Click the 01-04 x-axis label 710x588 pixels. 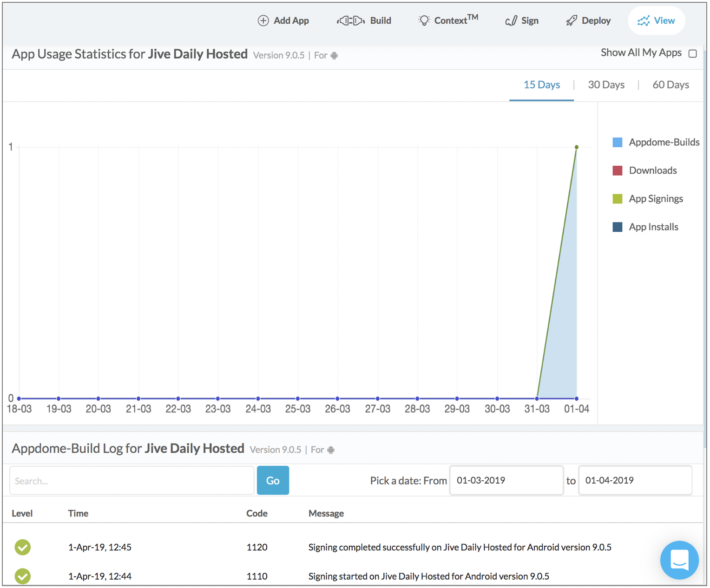(577, 409)
